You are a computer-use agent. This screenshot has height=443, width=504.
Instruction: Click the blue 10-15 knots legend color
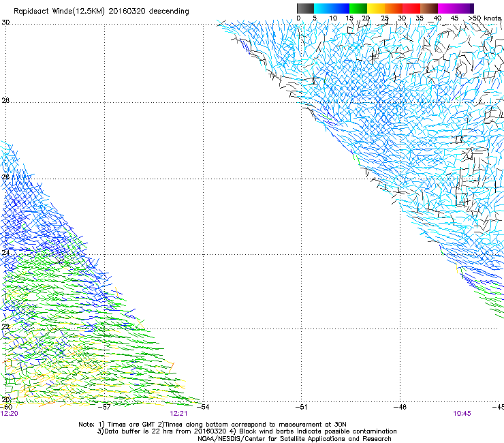[341, 8]
